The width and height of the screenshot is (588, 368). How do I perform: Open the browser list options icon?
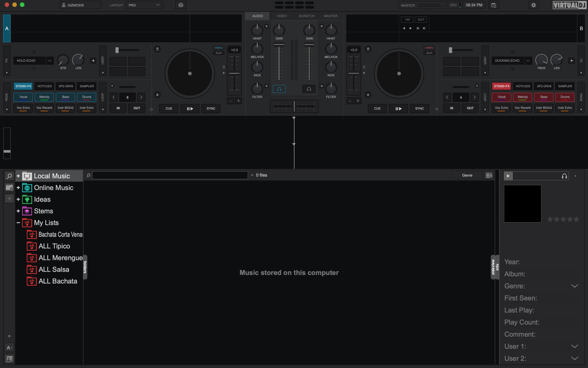[x=489, y=175]
